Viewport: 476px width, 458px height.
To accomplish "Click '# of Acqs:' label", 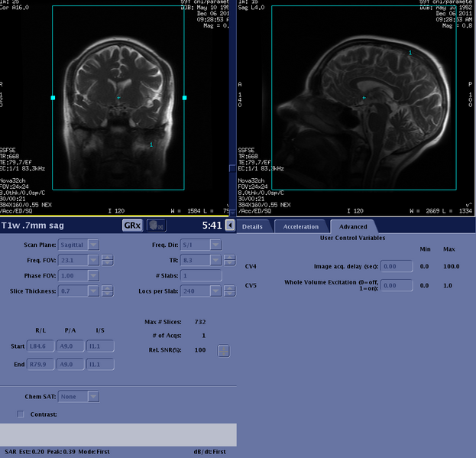I will point(167,336).
